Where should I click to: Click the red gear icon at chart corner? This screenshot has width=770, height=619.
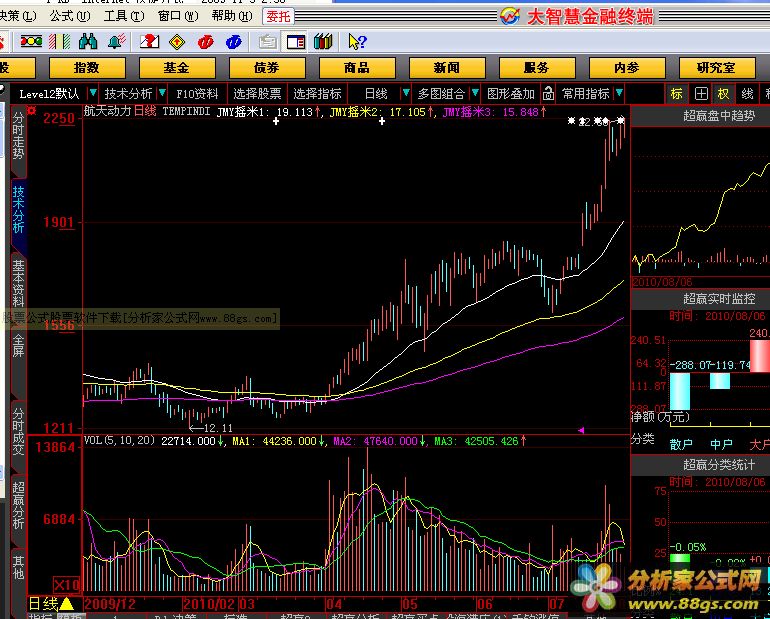(x=32, y=110)
